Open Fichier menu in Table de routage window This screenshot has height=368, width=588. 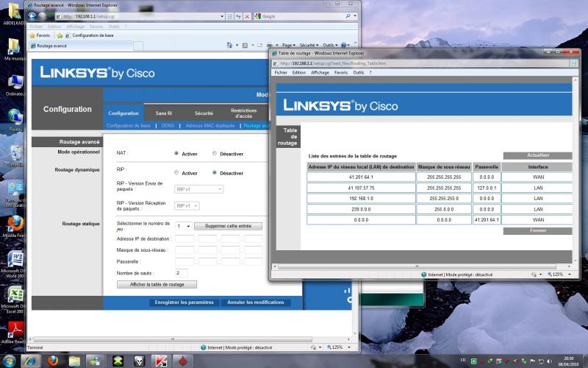point(281,72)
